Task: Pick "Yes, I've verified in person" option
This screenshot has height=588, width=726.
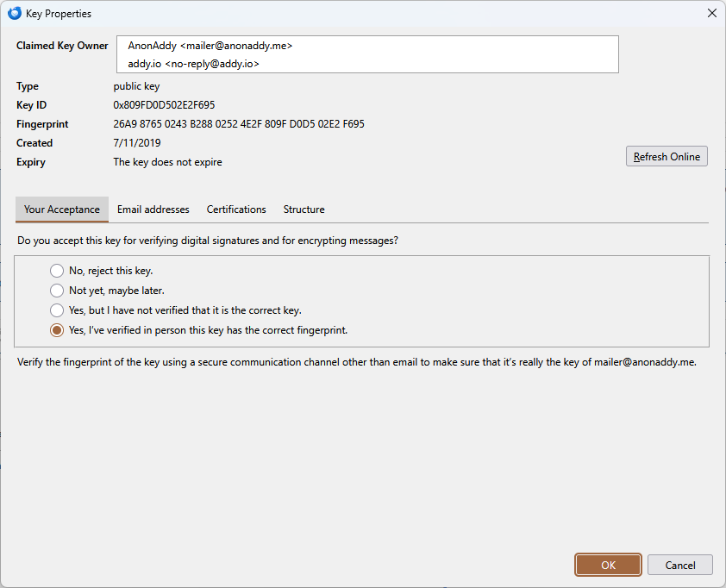Action: [x=58, y=330]
